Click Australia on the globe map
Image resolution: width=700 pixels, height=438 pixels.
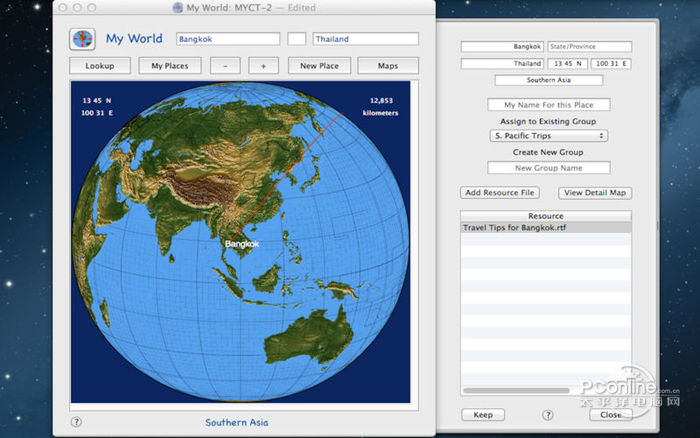pos(309,337)
